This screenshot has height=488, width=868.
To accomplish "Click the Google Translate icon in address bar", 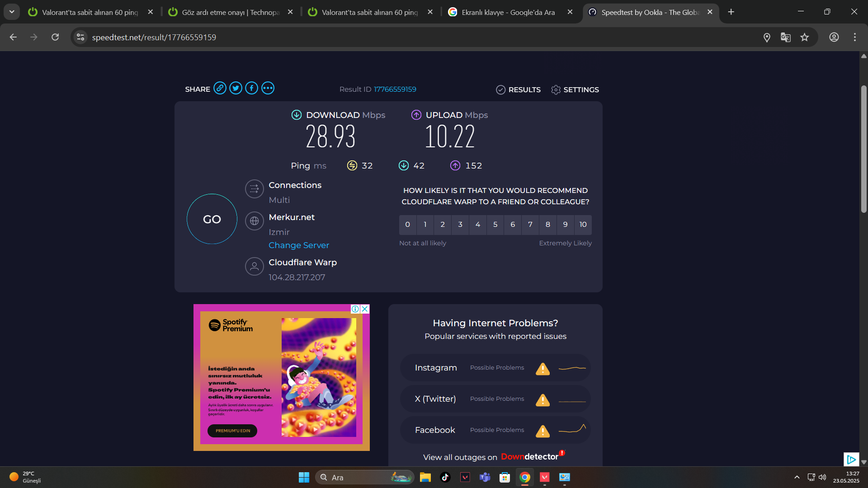I will click(x=786, y=38).
